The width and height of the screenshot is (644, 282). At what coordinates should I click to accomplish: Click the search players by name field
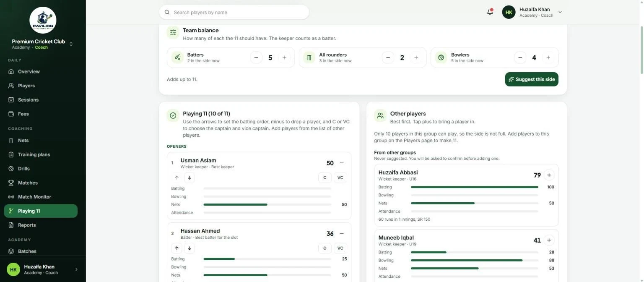234,12
